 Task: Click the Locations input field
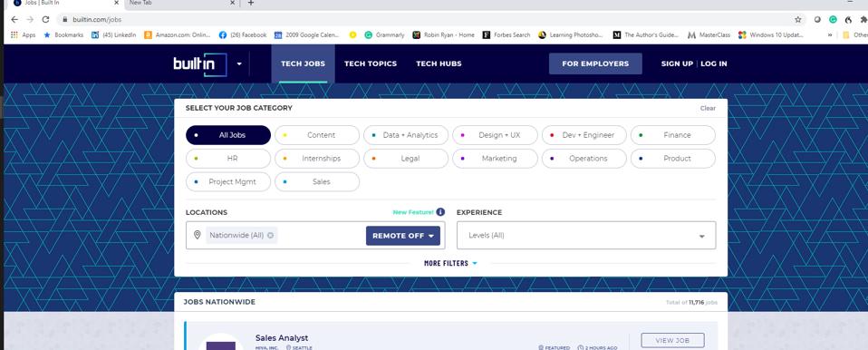pos(315,236)
